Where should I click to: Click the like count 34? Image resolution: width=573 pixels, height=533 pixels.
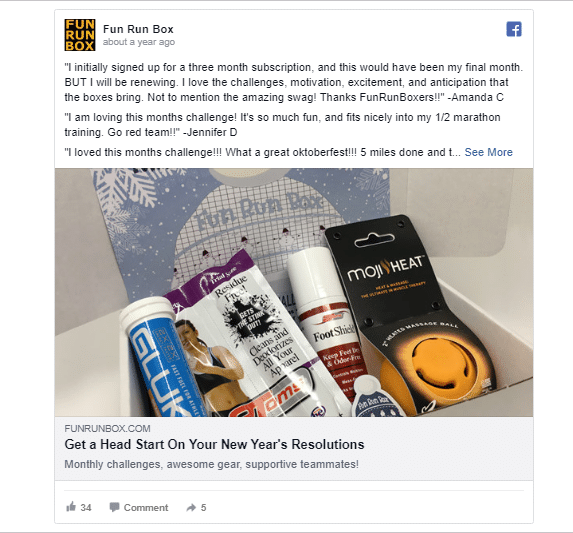coord(86,507)
